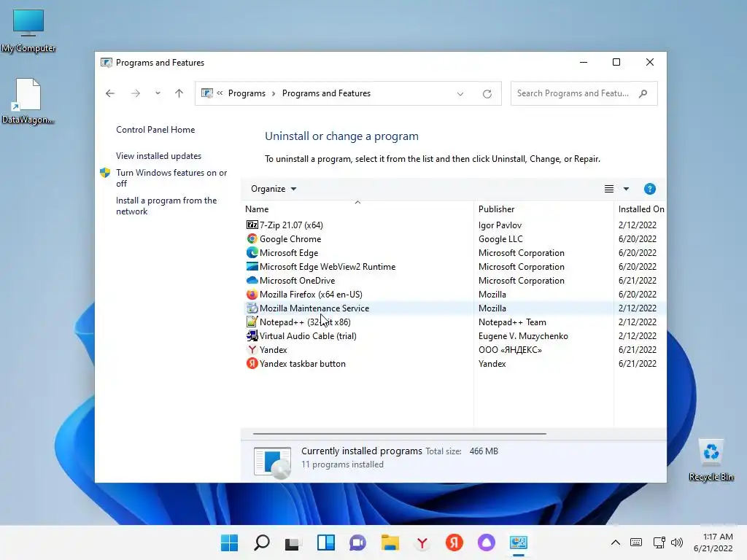The width and height of the screenshot is (747, 560).
Task: Click the Mozilla Firefox icon in program list
Action: tap(252, 294)
